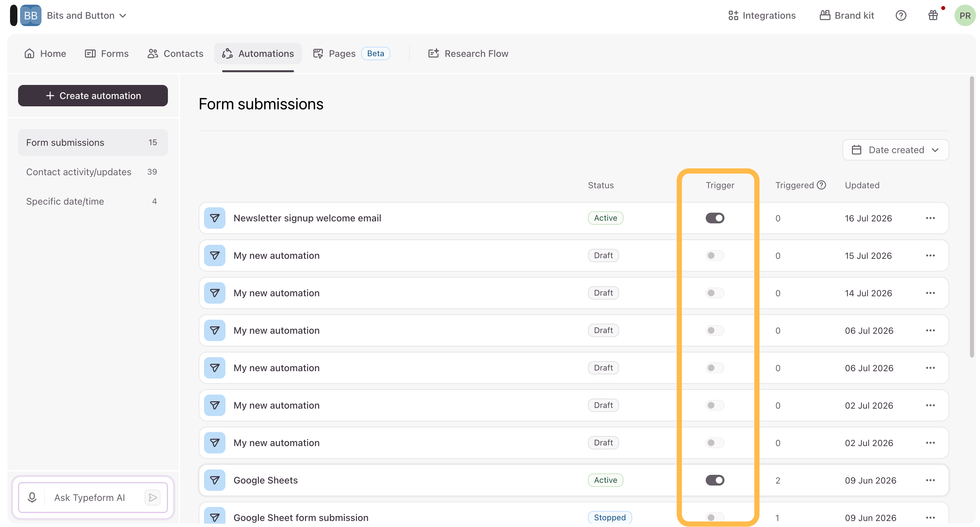This screenshot has height=527, width=980.
Task: Open more options for Newsletter signup welcome email
Action: click(x=930, y=218)
